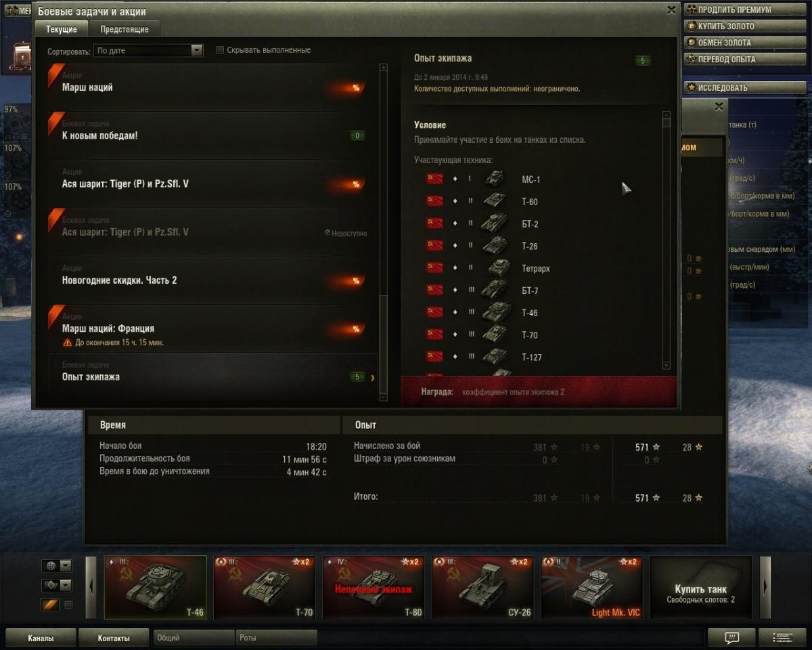
Task: Select the Ася шарит: Tiger (P) action entry
Action: [x=213, y=184]
